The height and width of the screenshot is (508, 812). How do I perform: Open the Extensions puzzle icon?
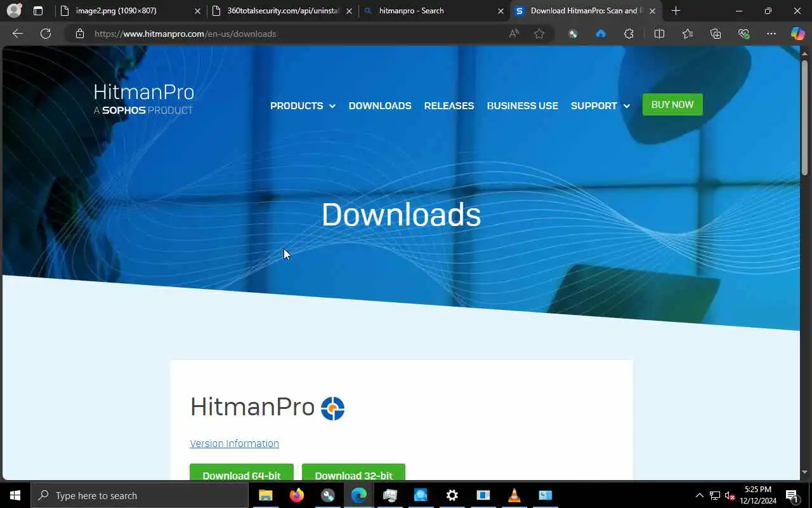point(629,34)
